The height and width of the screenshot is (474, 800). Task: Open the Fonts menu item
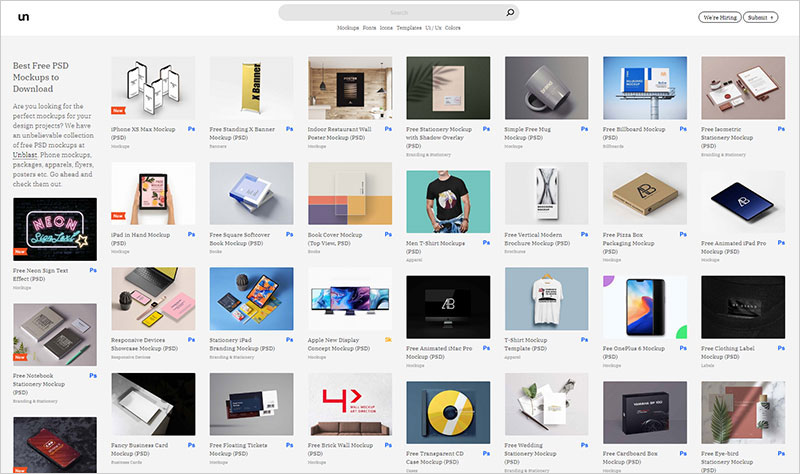369,28
